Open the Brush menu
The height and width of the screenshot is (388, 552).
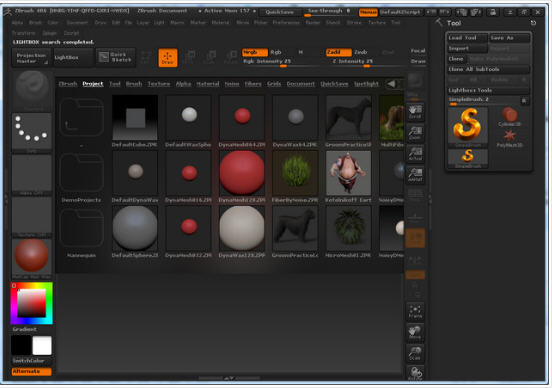coord(35,23)
